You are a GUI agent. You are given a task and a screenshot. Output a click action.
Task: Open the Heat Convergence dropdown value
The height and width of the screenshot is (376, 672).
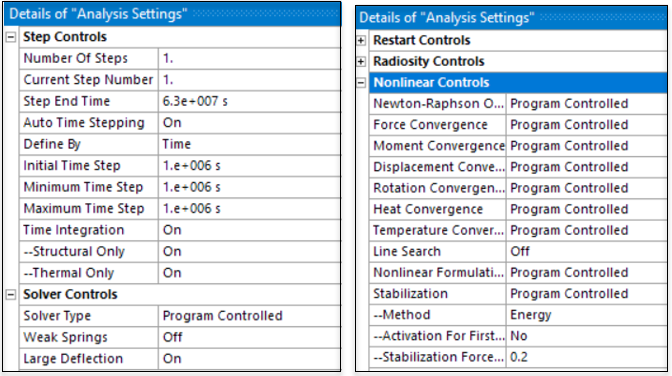[586, 209]
